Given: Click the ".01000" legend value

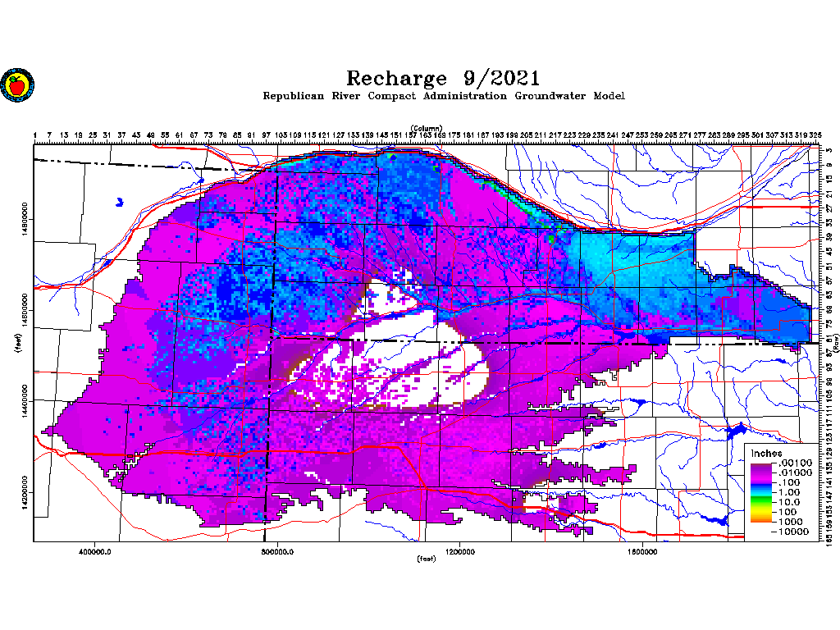Looking at the screenshot, I should click(795, 473).
